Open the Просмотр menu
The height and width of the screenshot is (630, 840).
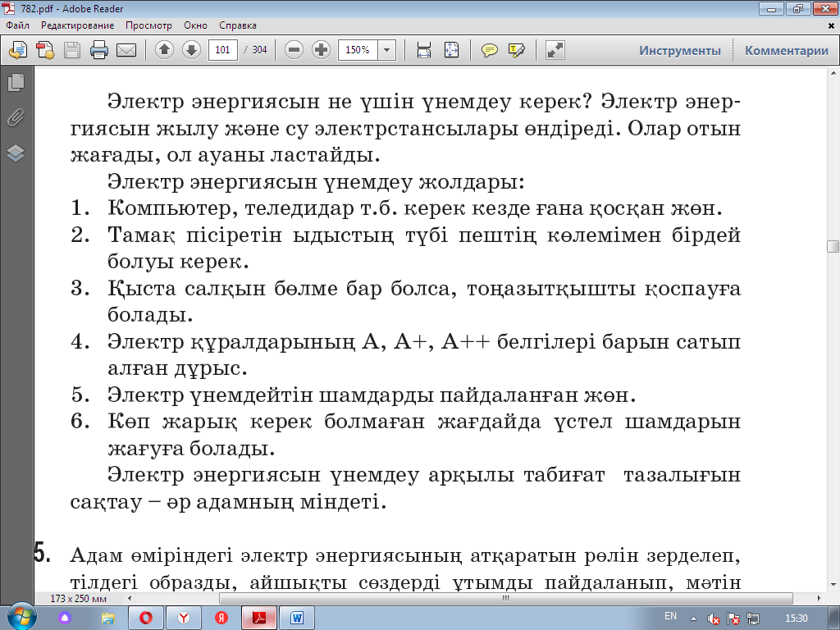click(149, 25)
